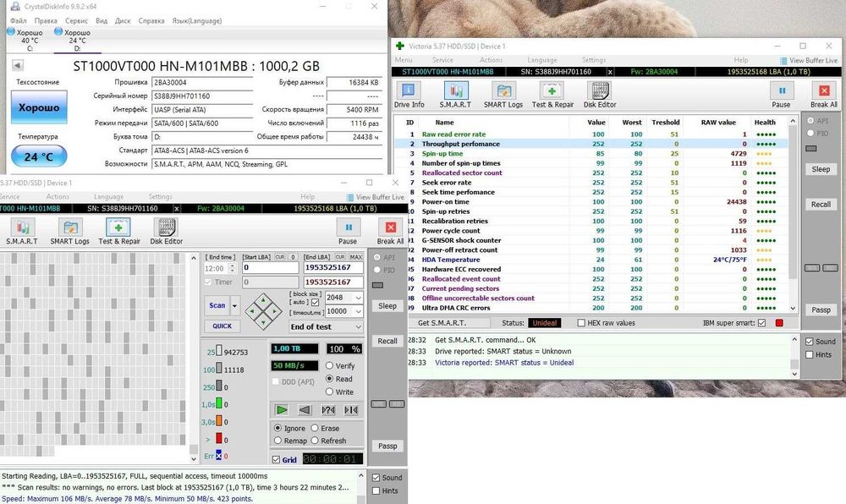Open Drive Info in Victoria SMART window
This screenshot has width=846, height=504.
(x=409, y=95)
